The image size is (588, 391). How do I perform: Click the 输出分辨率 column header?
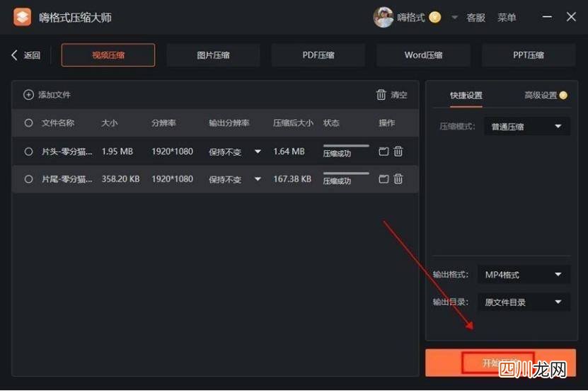[x=229, y=123]
